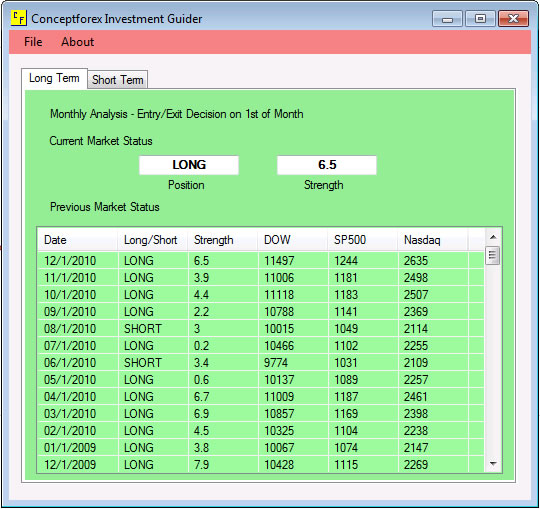The width and height of the screenshot is (540, 509).
Task: Click the scroll up arrow of the table
Action: (493, 237)
